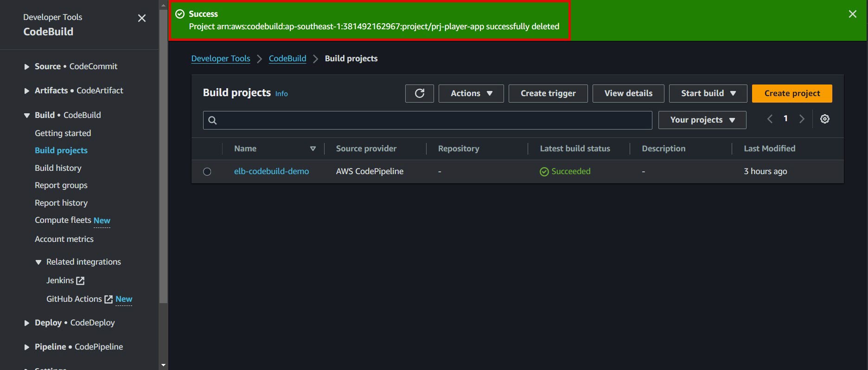
Task: Expand Deploy • CodeDeploy section
Action: point(27,323)
